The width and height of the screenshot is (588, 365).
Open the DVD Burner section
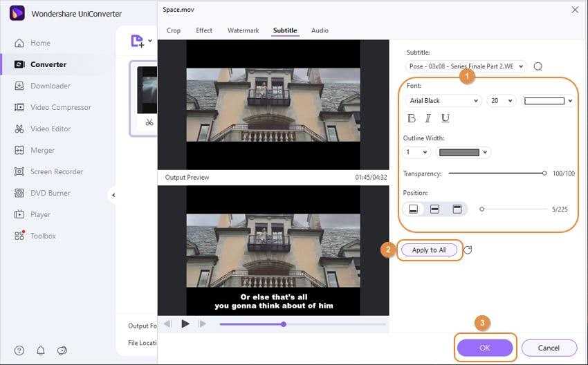(x=50, y=193)
